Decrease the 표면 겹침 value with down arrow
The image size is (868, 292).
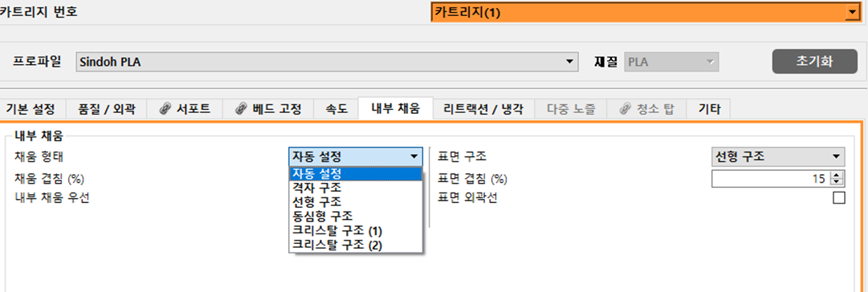(x=837, y=183)
